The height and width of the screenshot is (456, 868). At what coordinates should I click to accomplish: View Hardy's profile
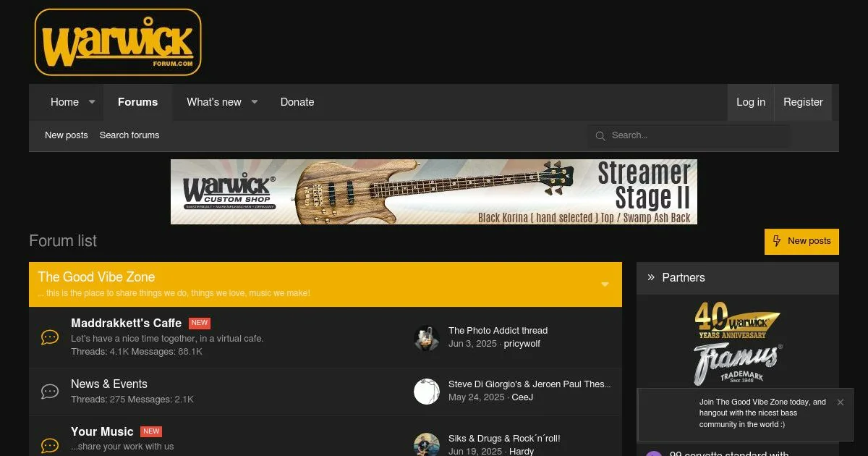click(522, 452)
